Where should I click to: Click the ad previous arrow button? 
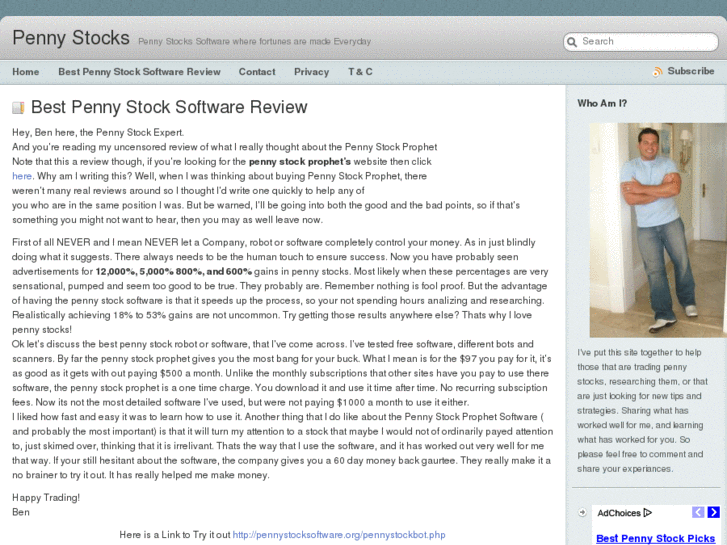point(698,512)
